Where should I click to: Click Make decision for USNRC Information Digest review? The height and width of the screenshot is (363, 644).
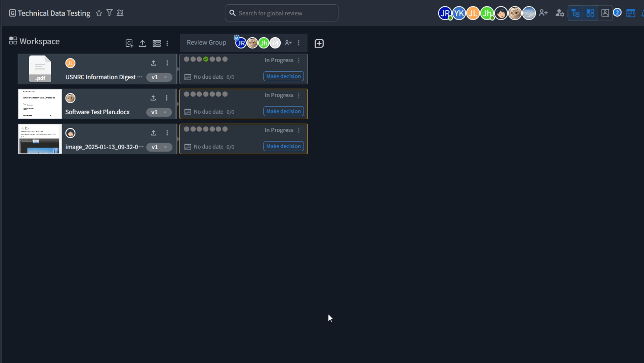(x=283, y=76)
